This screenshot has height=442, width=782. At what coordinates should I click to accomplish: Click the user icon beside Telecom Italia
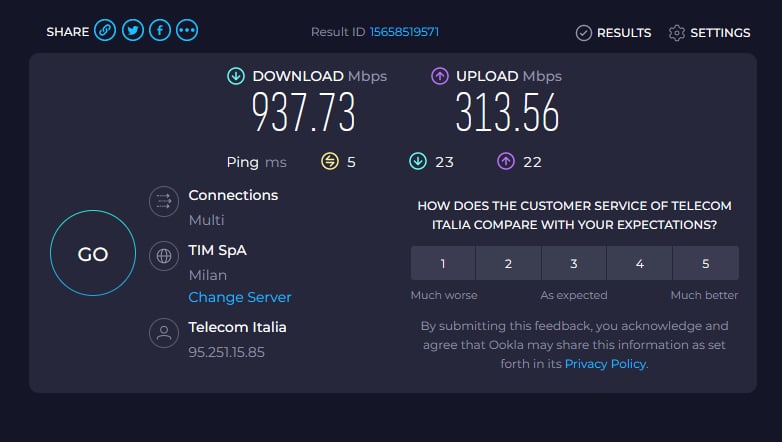[x=164, y=333]
